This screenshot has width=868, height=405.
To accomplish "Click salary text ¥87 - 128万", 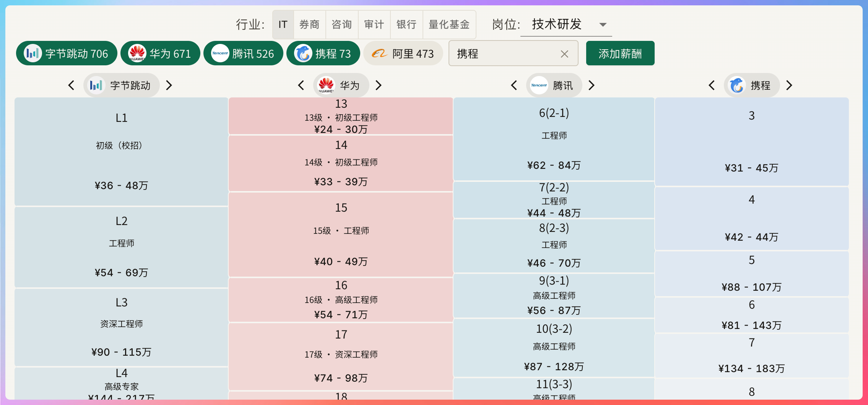I will pos(554,367).
